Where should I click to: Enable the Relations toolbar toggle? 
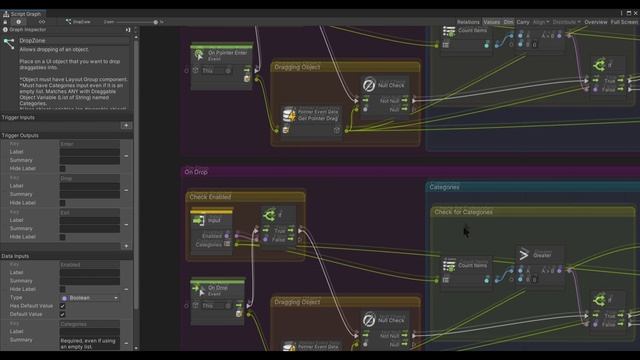(468, 22)
